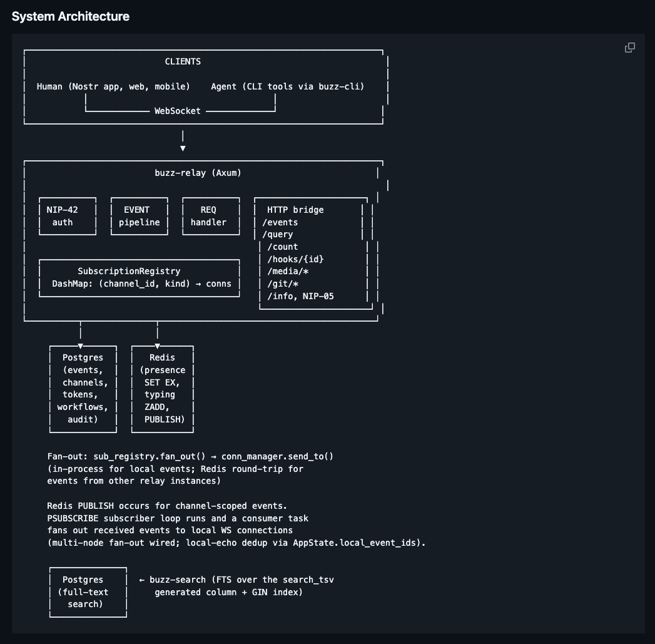
Task: Click the '/count' route text
Action: point(282,247)
